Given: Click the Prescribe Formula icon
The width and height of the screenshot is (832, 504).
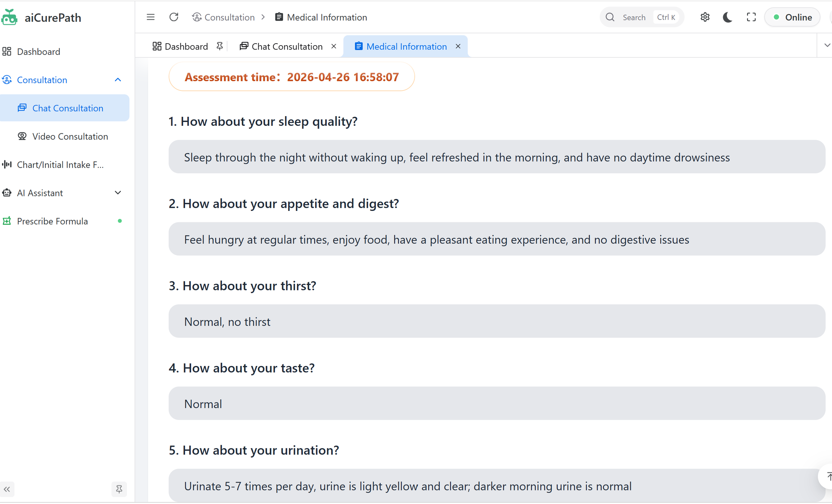Looking at the screenshot, I should point(7,221).
